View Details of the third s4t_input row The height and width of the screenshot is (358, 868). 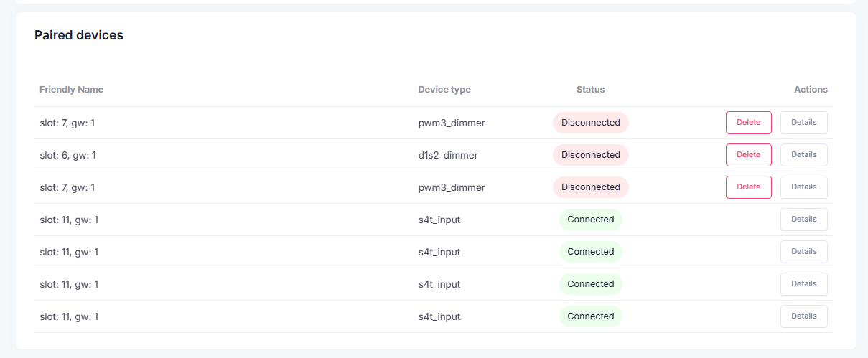[x=803, y=284]
